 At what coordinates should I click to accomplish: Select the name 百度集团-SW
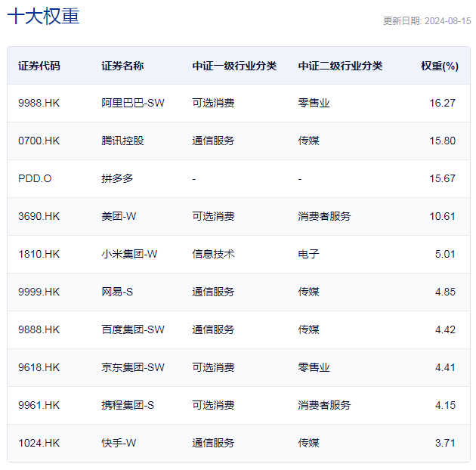pyautogui.click(x=133, y=329)
